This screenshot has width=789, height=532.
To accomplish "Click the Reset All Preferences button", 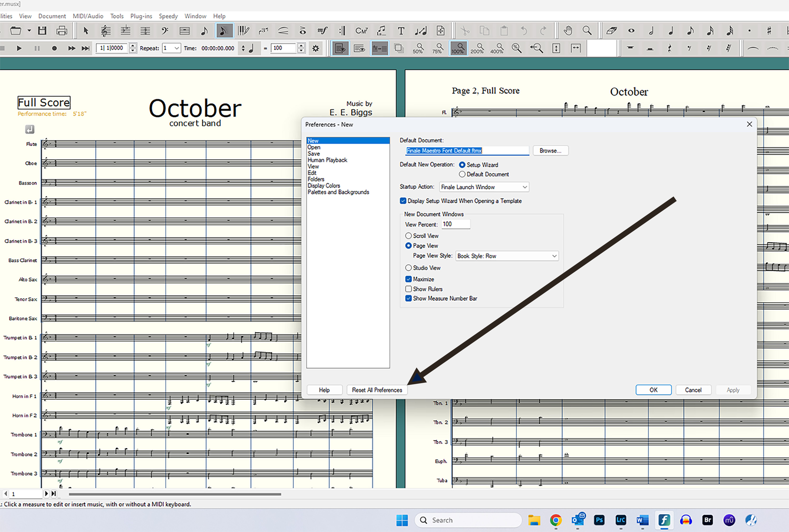I will point(377,390).
